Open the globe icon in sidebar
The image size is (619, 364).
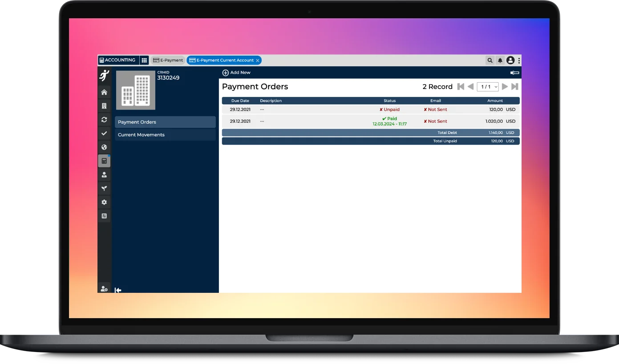[104, 147]
